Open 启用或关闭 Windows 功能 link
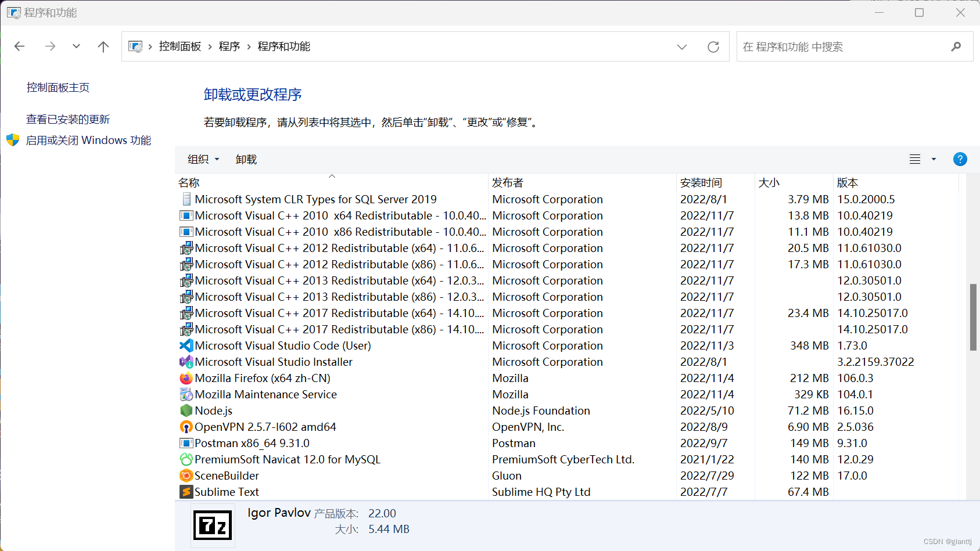 pos(88,140)
